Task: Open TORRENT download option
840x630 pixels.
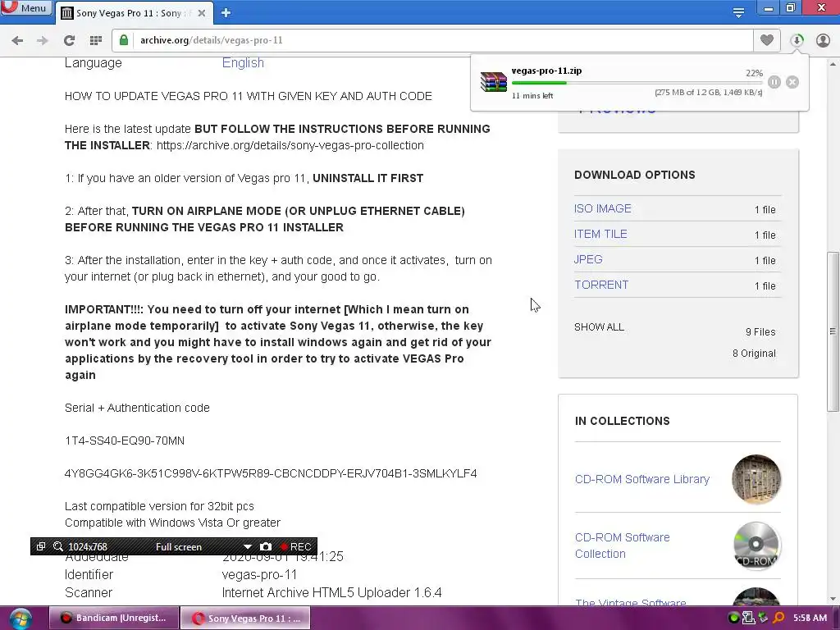Action: [601, 285]
